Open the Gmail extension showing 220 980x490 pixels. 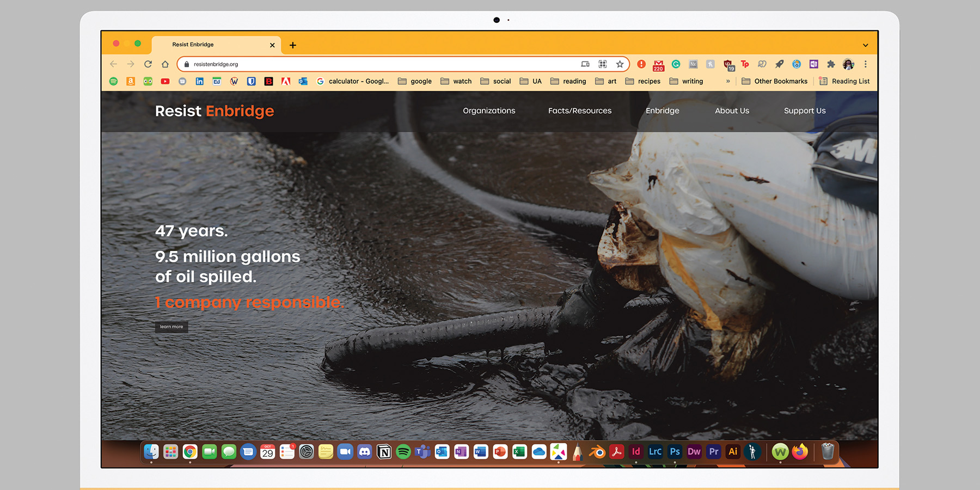[658, 65]
